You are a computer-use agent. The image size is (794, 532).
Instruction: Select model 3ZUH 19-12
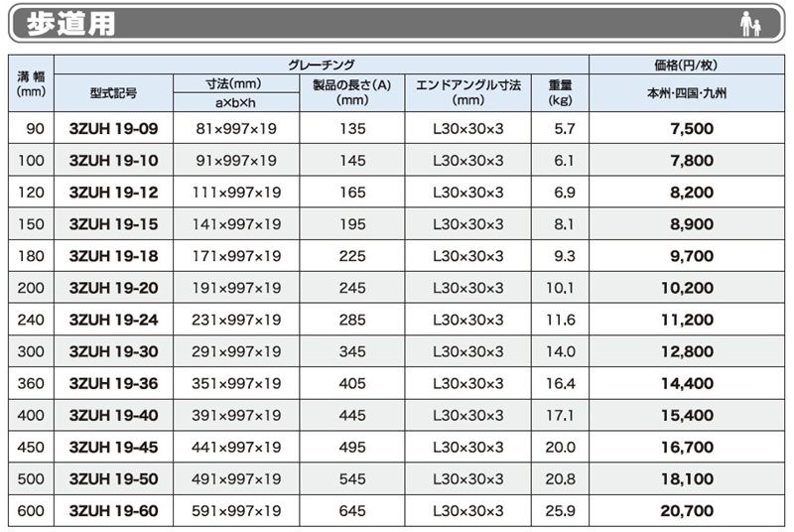click(x=113, y=193)
